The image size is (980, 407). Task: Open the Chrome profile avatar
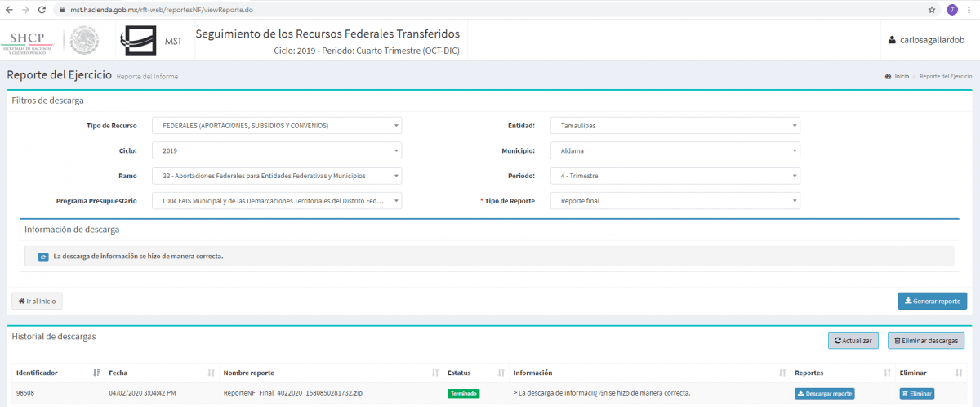952,10
